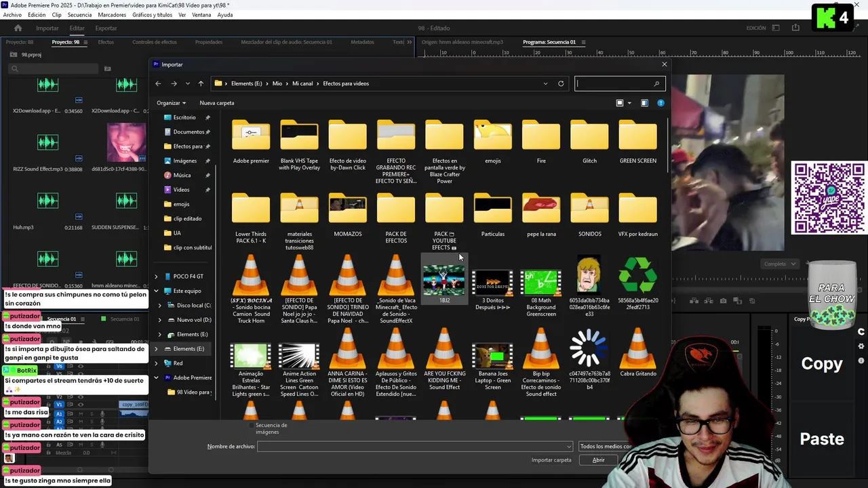The width and height of the screenshot is (868, 488).
Task: Select the pepe la rana folder
Action: coord(541,216)
